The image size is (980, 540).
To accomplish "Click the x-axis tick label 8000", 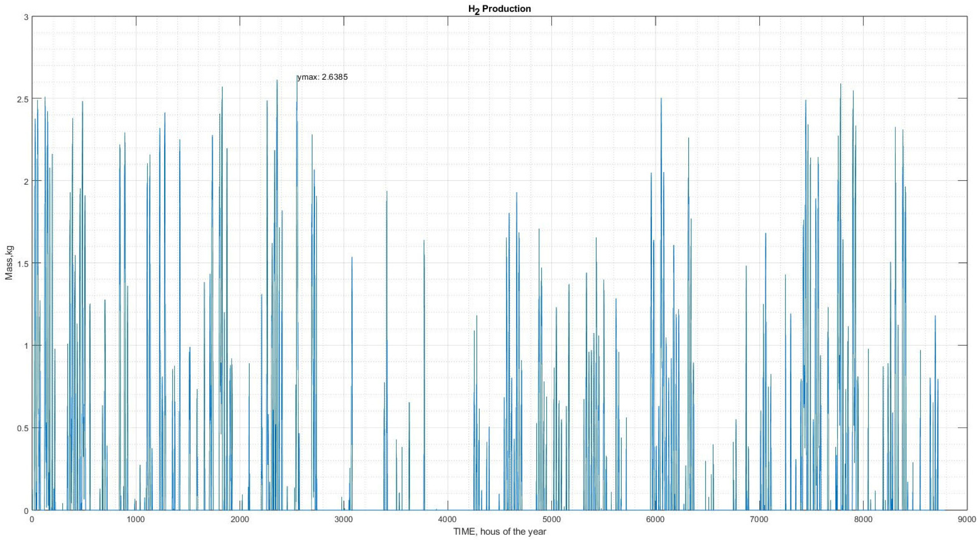I will [x=864, y=519].
